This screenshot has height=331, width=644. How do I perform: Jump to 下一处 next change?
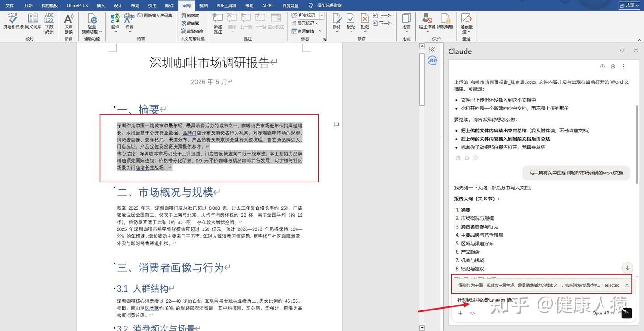tap(382, 23)
